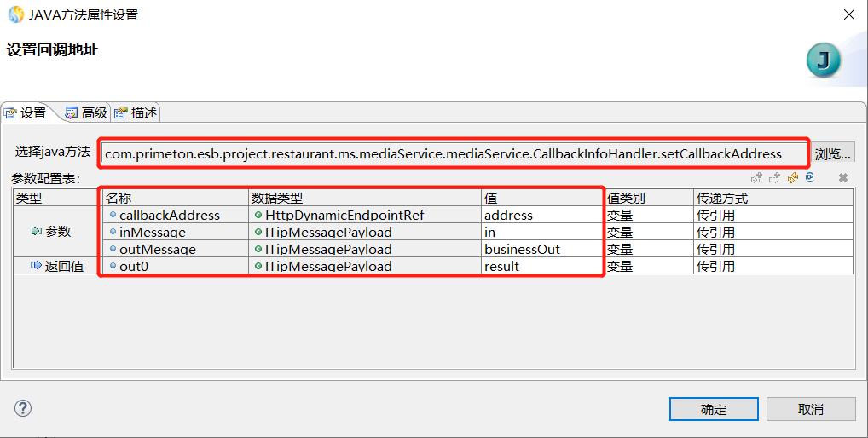Click the 传递方式 cell for inMessage
868x438 pixels.
coord(773,232)
